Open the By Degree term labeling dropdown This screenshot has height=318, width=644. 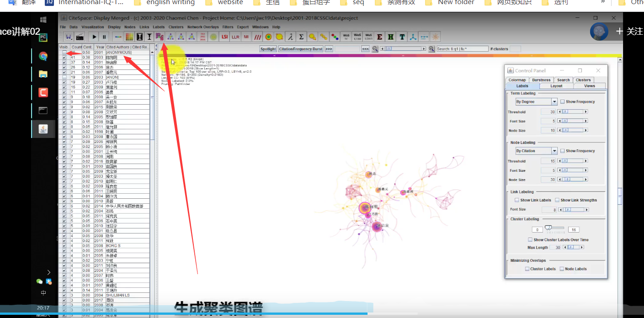536,102
